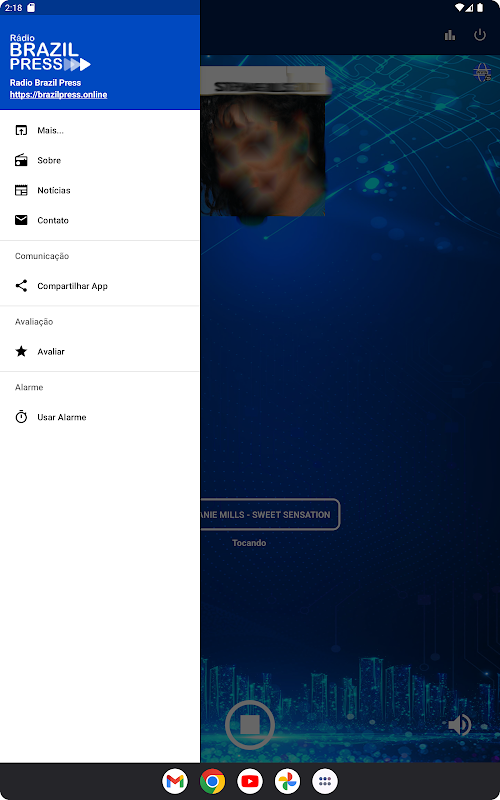Screen dimensions: 500x800
Task: Tap the Contato envelope icon
Action: point(21,220)
